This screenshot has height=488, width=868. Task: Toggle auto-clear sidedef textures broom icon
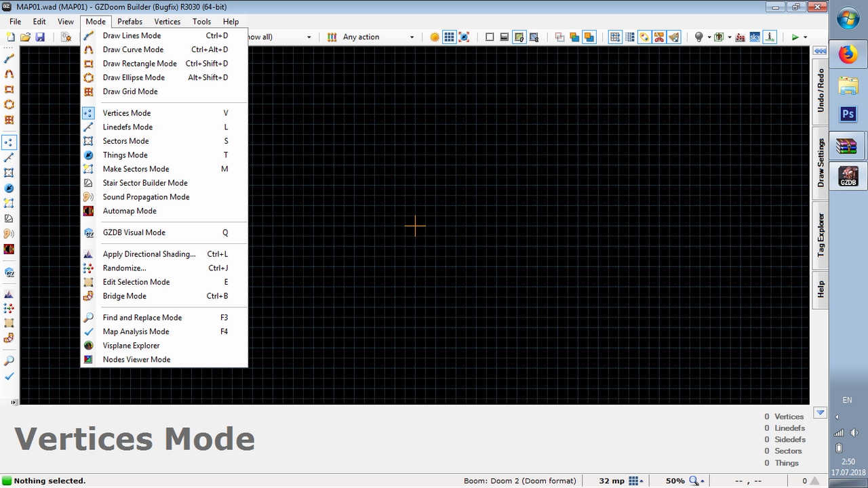(x=674, y=37)
